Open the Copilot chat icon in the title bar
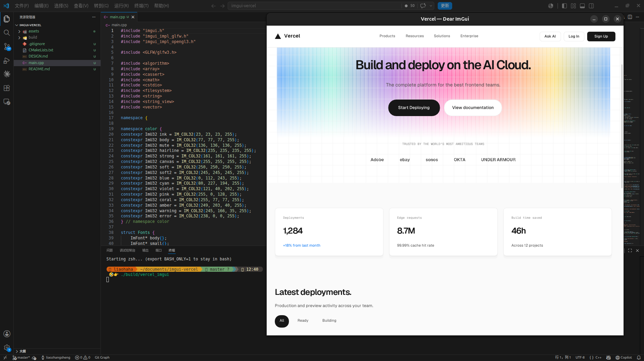Image resolution: width=644 pixels, height=361 pixels. (423, 6)
